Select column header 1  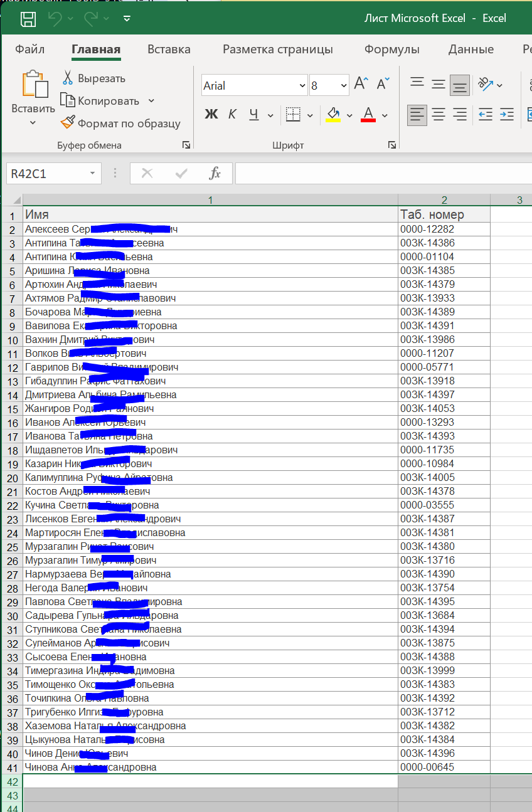210,200
